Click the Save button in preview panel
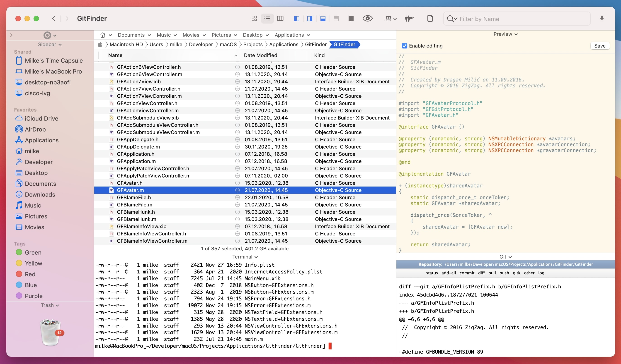 600,45
